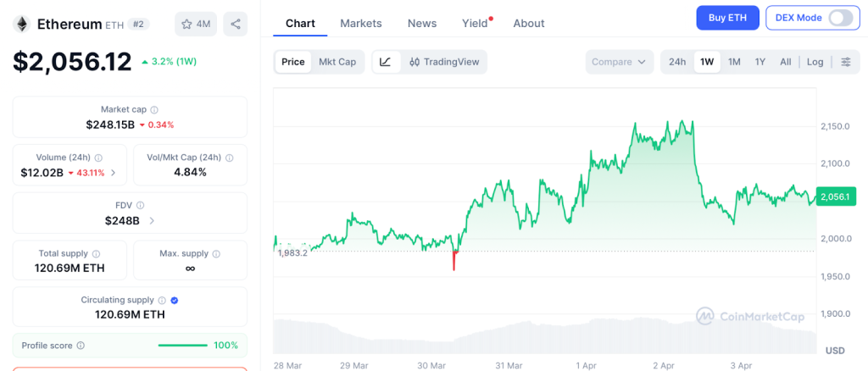Click the Circulating supply verified badge

(175, 300)
